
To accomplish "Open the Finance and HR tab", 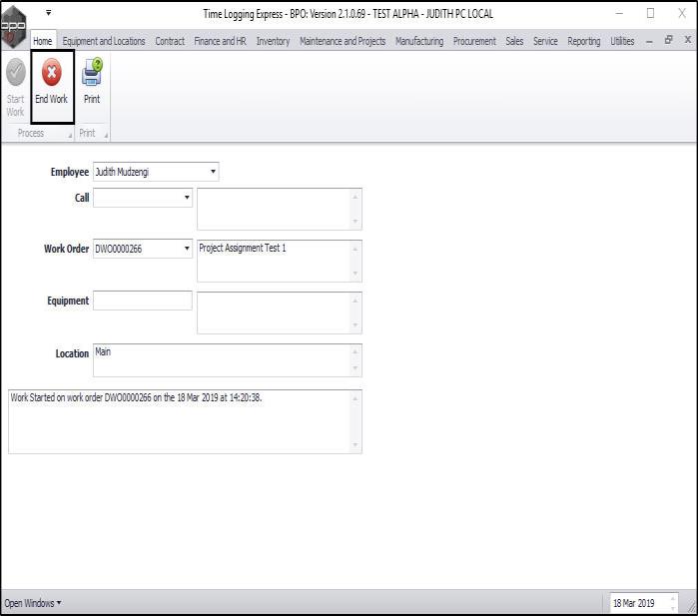I will (x=220, y=41).
